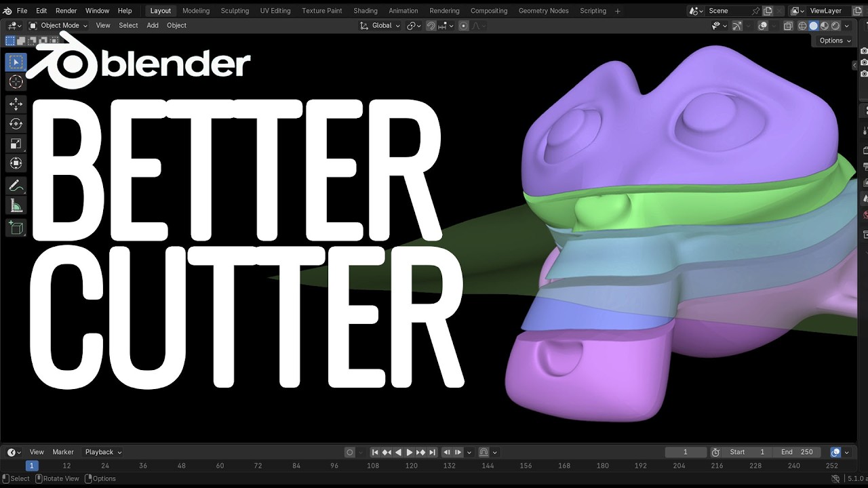Open timeline editor type menu
The image size is (868, 488).
[14, 452]
